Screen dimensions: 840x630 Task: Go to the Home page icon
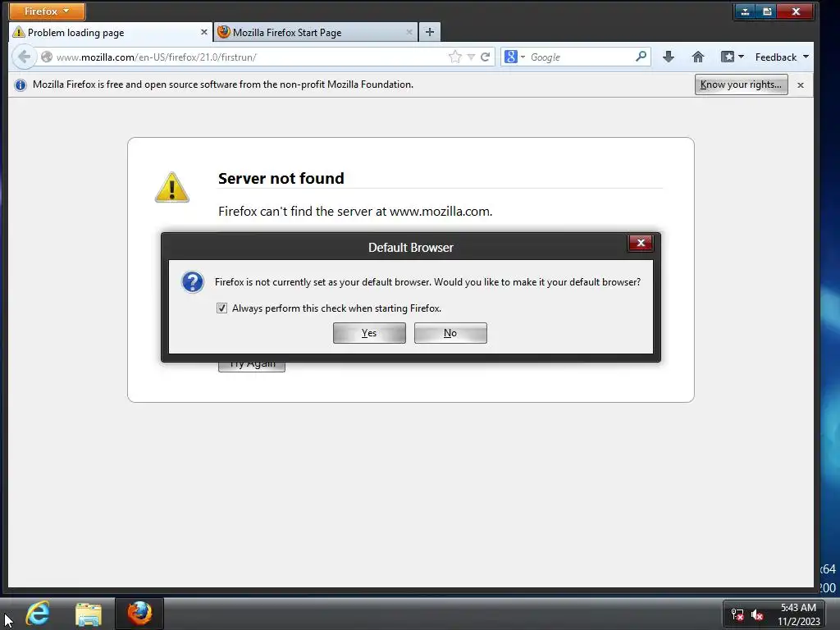click(x=697, y=57)
